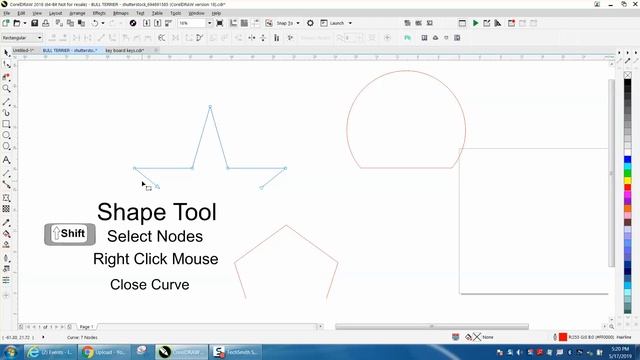Select the Eyedropper tool in toolbox
The height and width of the screenshot is (360, 640).
[x=7, y=223]
